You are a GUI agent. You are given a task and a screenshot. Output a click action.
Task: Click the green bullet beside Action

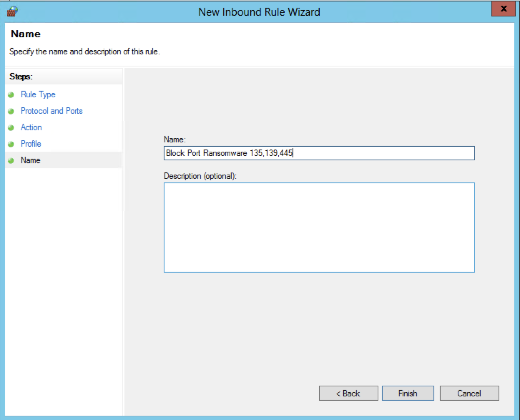(x=11, y=128)
